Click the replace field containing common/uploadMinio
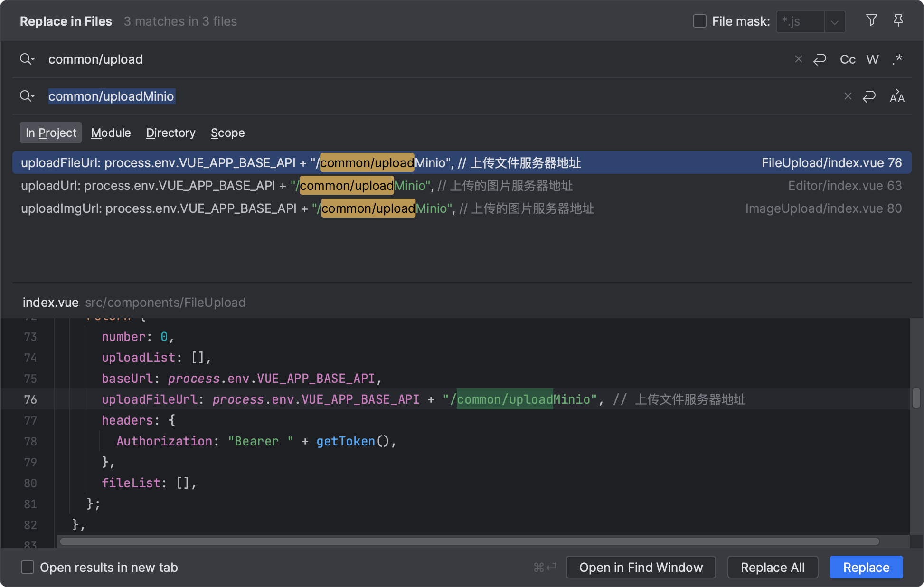This screenshot has width=924, height=587. (442, 96)
